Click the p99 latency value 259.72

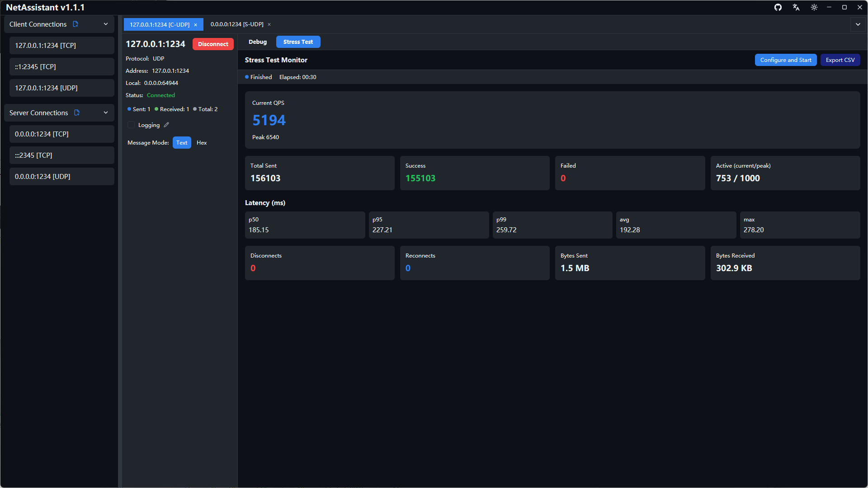[506, 230]
